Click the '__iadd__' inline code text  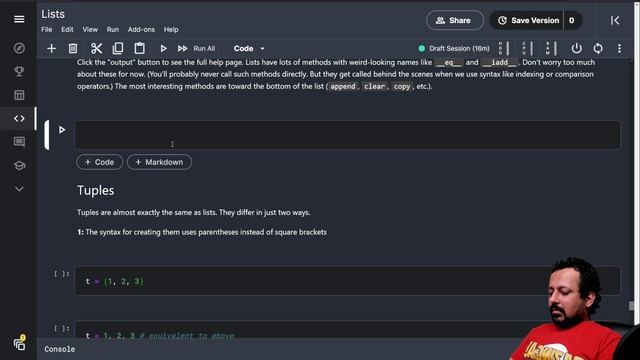(x=499, y=63)
